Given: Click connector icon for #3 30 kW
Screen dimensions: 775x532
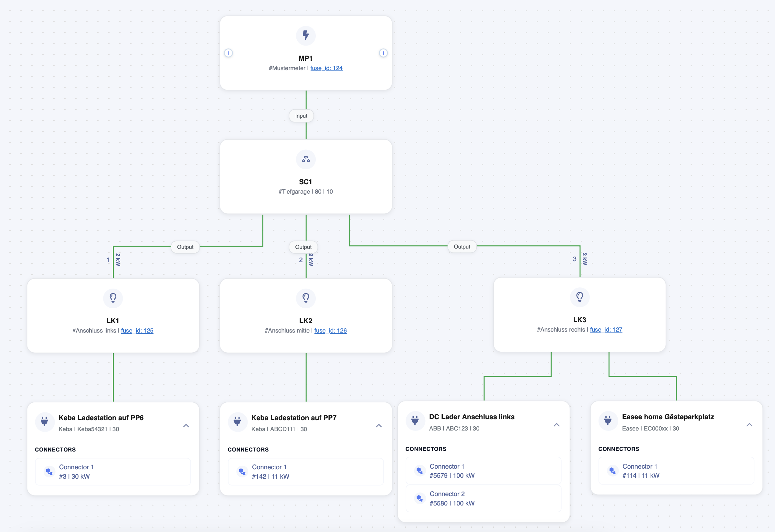Looking at the screenshot, I should coord(49,471).
